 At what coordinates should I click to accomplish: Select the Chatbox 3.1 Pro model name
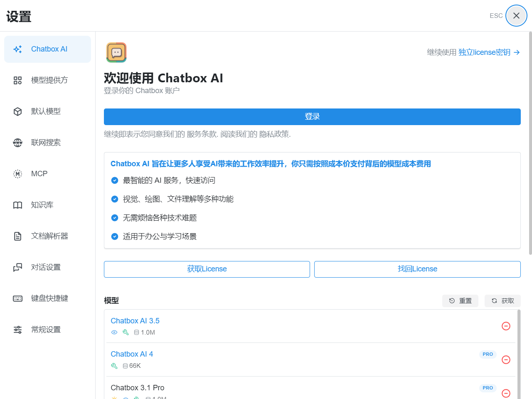click(x=138, y=388)
